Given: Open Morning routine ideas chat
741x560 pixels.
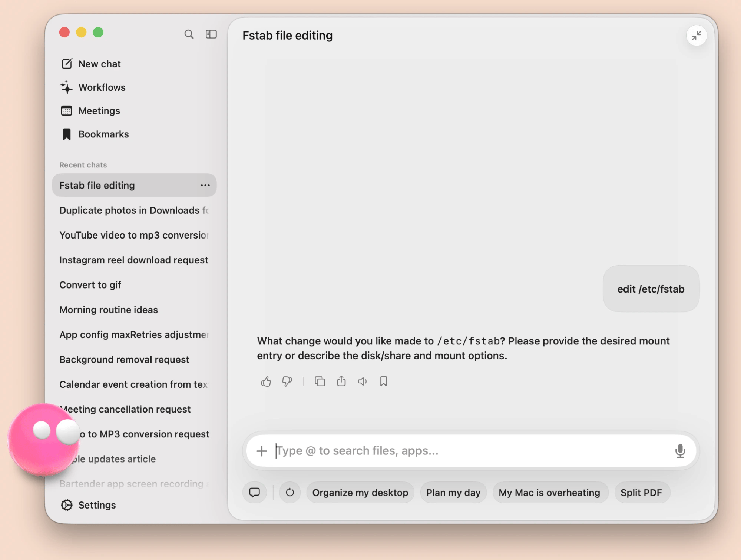Looking at the screenshot, I should 134,309.
